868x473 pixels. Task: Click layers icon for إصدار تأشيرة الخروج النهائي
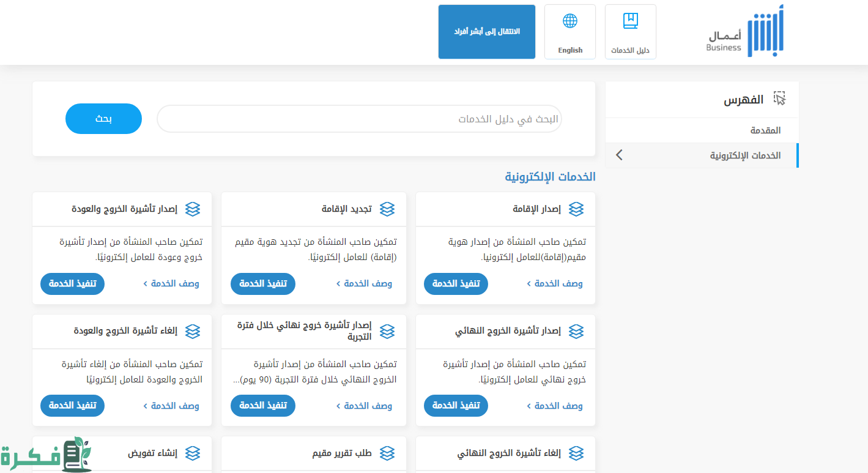576,332
